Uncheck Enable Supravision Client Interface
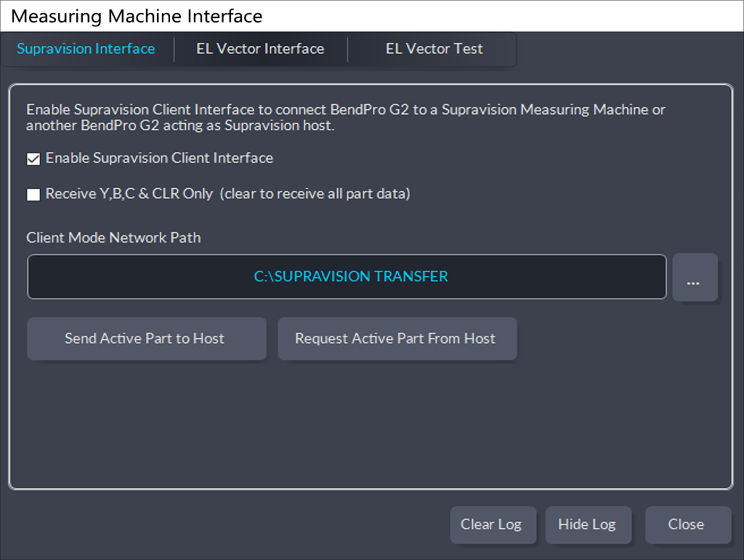The height and width of the screenshot is (560, 744). (33, 159)
